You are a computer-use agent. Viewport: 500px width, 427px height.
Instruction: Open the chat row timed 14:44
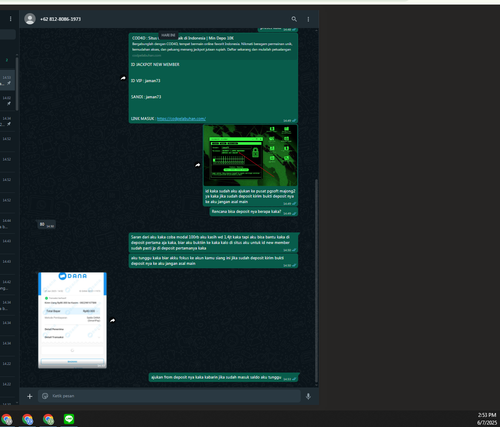click(x=7, y=223)
